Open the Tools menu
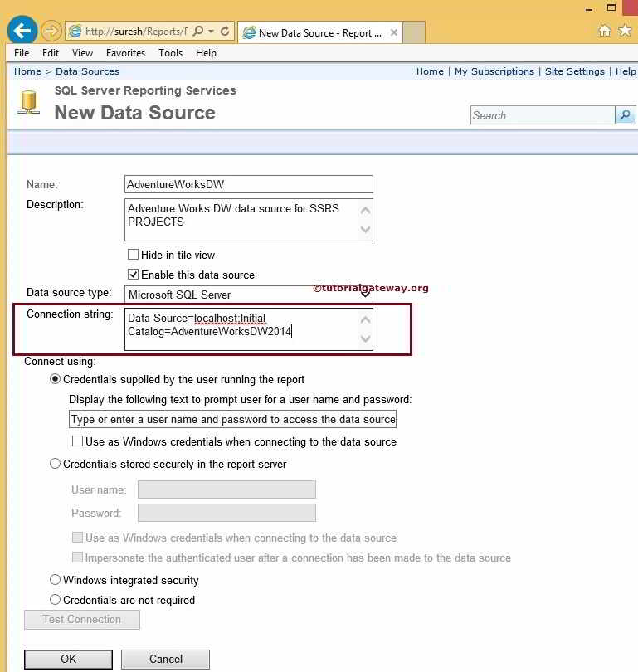Screen dimensions: 638x672 click(x=171, y=53)
